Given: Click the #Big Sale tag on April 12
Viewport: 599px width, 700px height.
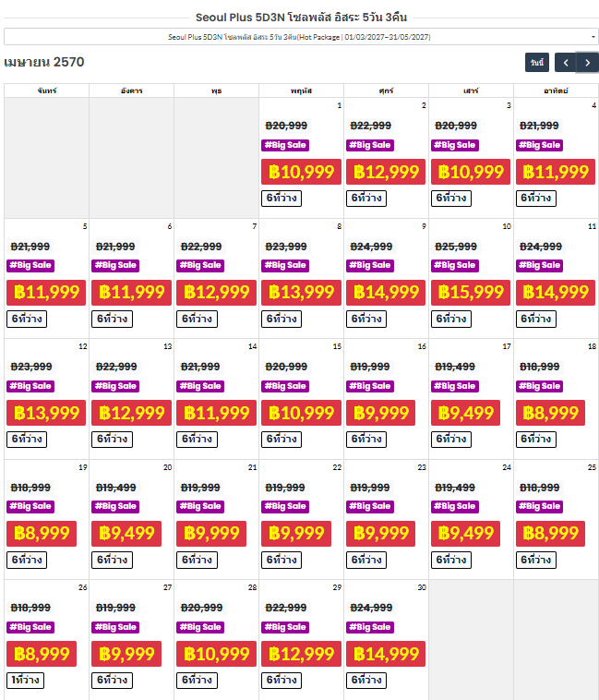Looking at the screenshot, I should tap(30, 386).
